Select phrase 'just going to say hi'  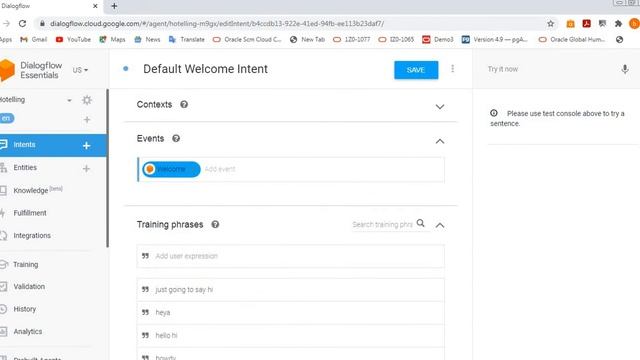coord(291,290)
